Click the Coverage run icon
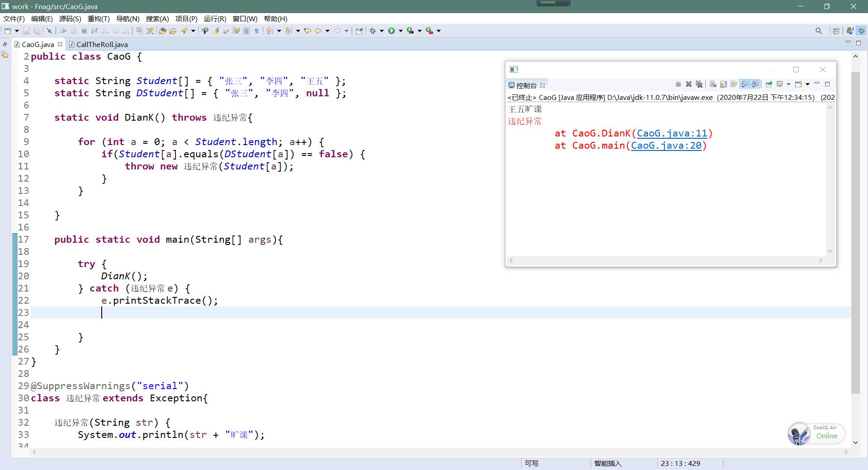The image size is (868, 470). [410, 31]
